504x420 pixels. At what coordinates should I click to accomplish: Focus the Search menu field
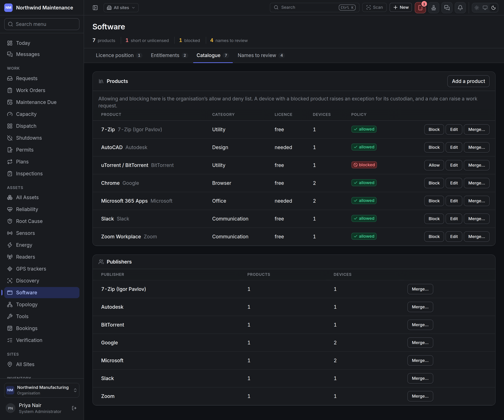coord(42,24)
